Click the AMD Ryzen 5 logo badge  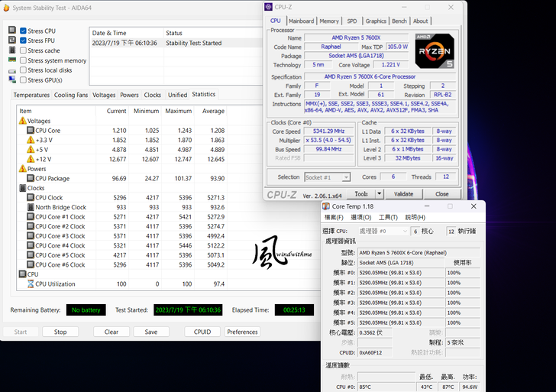pyautogui.click(x=435, y=51)
